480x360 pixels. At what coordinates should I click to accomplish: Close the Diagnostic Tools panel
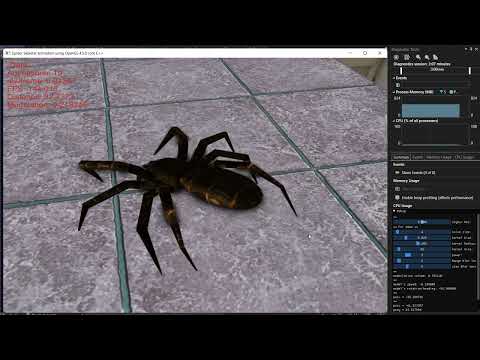[x=476, y=49]
